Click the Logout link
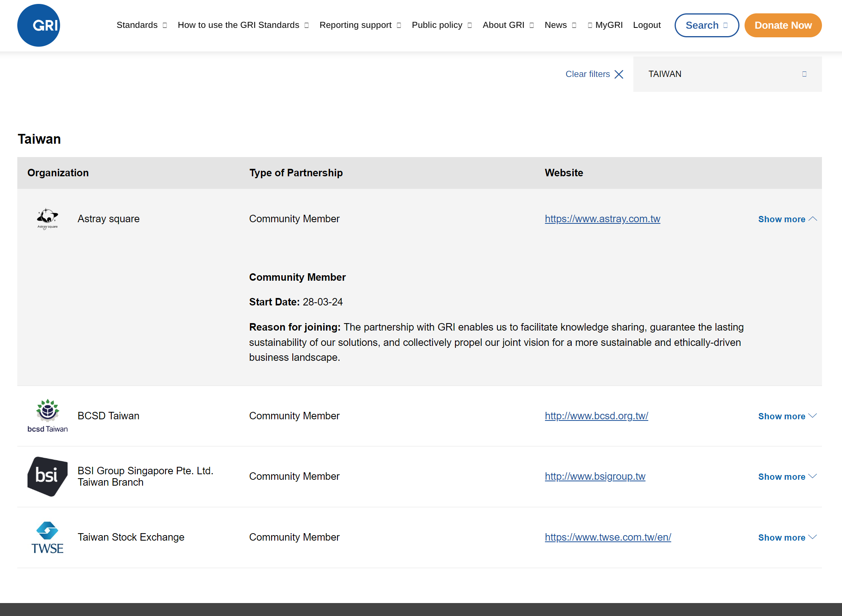The height and width of the screenshot is (616, 842). 647,25
